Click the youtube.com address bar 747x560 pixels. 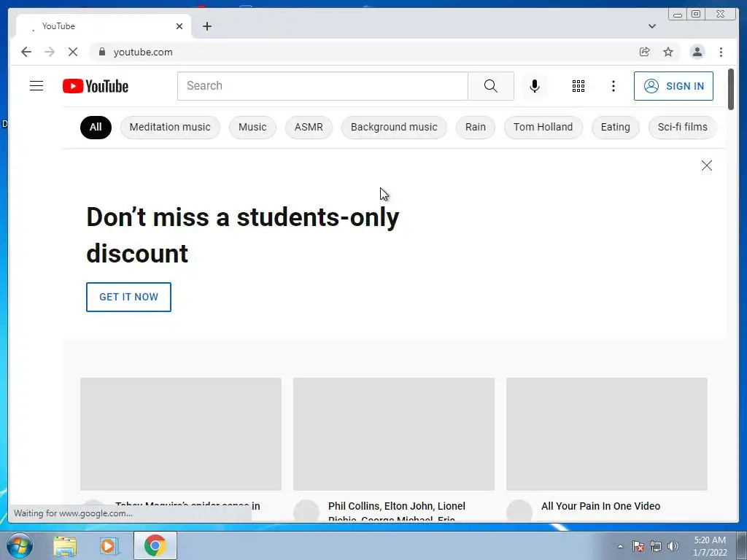click(362, 52)
